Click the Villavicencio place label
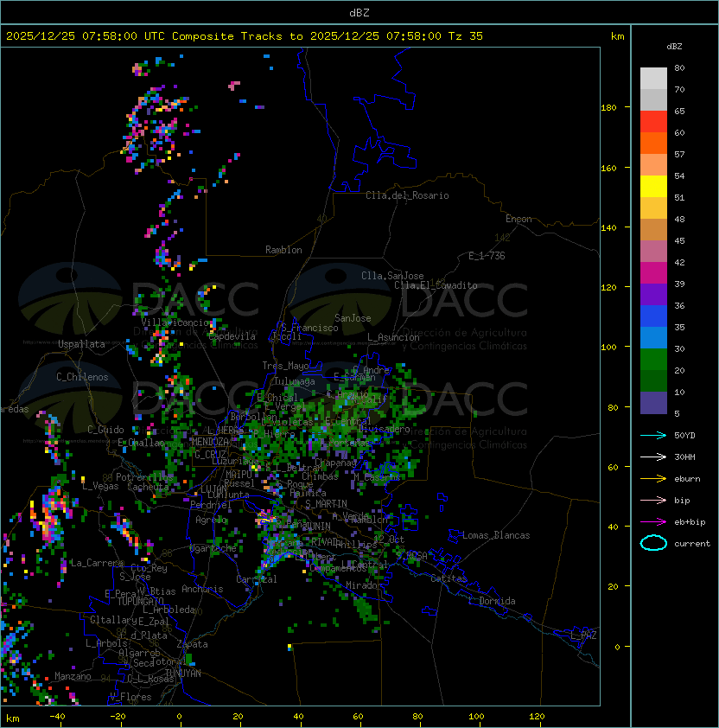 [x=175, y=322]
